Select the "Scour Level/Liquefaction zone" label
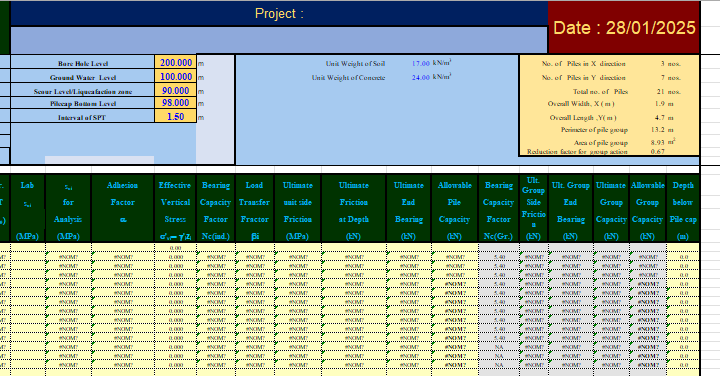This screenshot has height=376, width=720. click(83, 91)
